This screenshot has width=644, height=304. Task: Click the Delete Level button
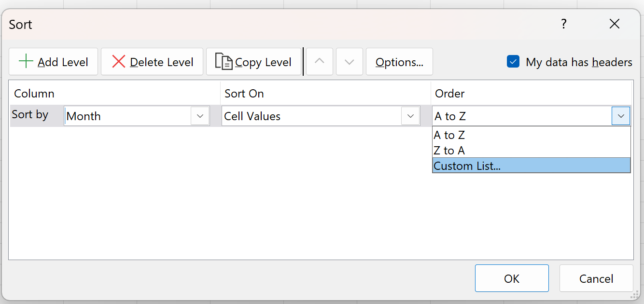tap(152, 62)
